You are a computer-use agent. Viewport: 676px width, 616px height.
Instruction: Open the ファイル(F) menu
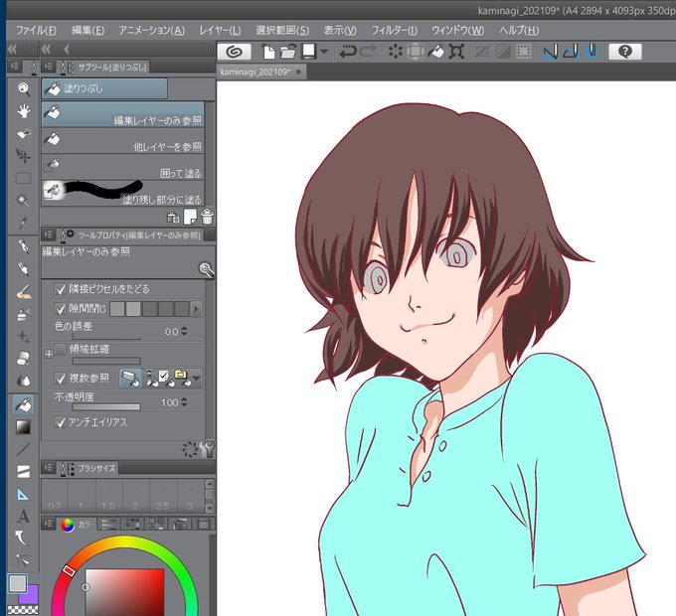pyautogui.click(x=36, y=30)
